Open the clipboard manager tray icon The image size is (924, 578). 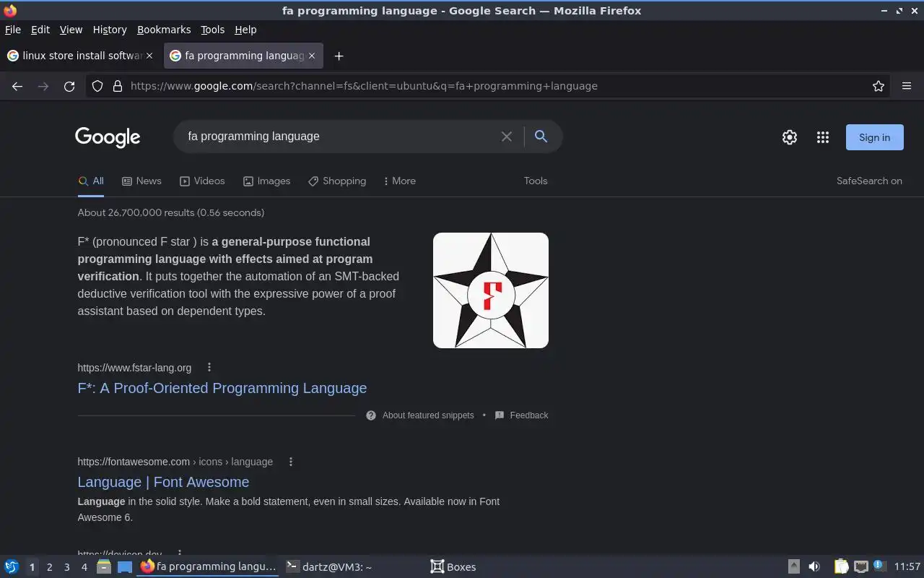click(x=841, y=567)
